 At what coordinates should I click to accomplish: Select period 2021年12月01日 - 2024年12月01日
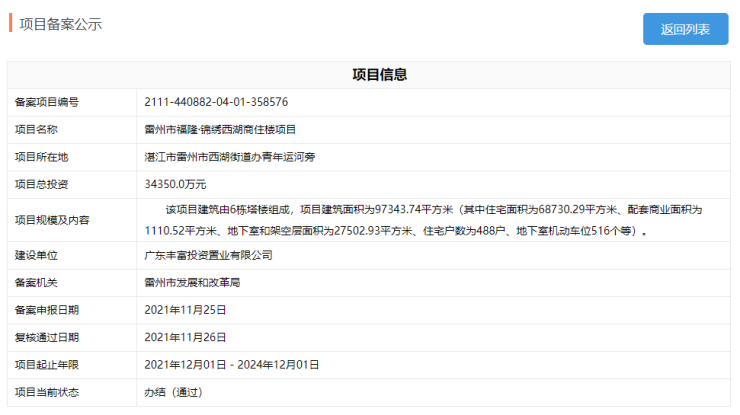(232, 364)
